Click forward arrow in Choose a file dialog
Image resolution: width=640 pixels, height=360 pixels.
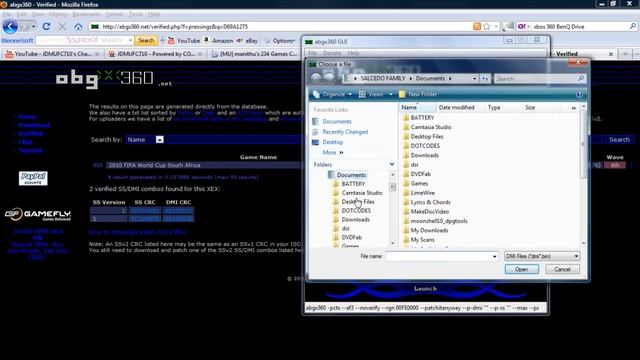pos(329,78)
